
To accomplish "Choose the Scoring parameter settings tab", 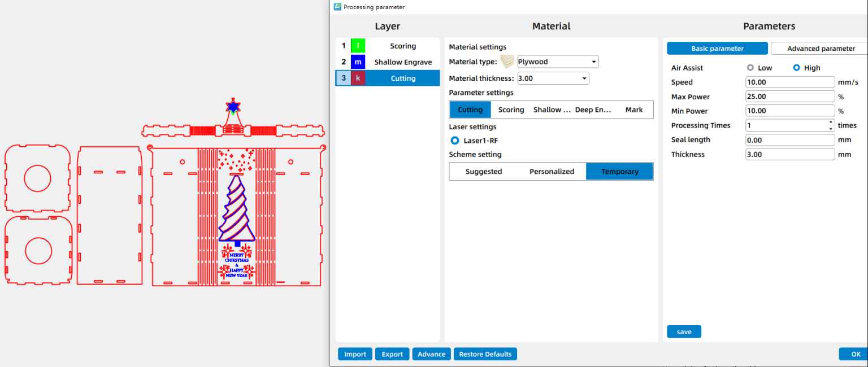I will 511,110.
